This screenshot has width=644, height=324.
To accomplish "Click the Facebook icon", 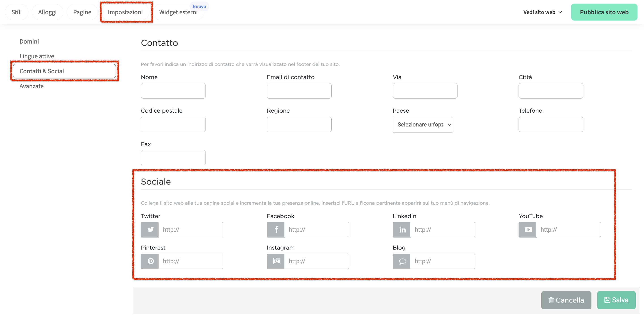I will pos(276,229).
